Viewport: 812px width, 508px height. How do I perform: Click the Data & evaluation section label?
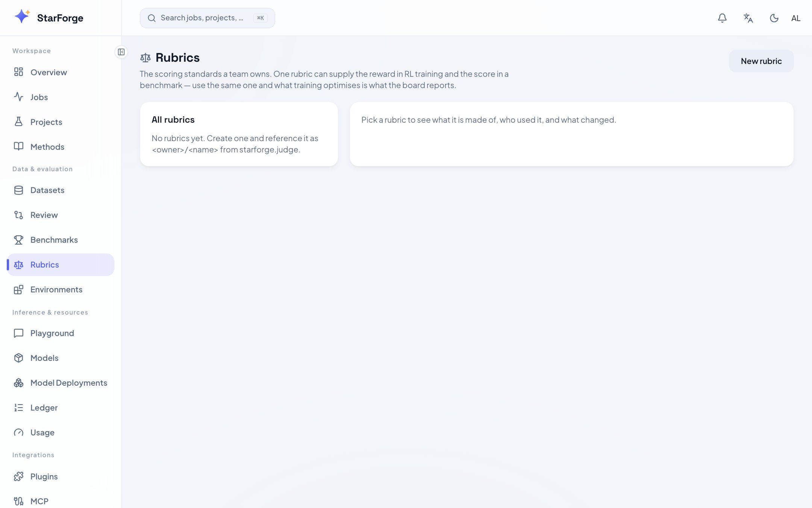point(42,169)
